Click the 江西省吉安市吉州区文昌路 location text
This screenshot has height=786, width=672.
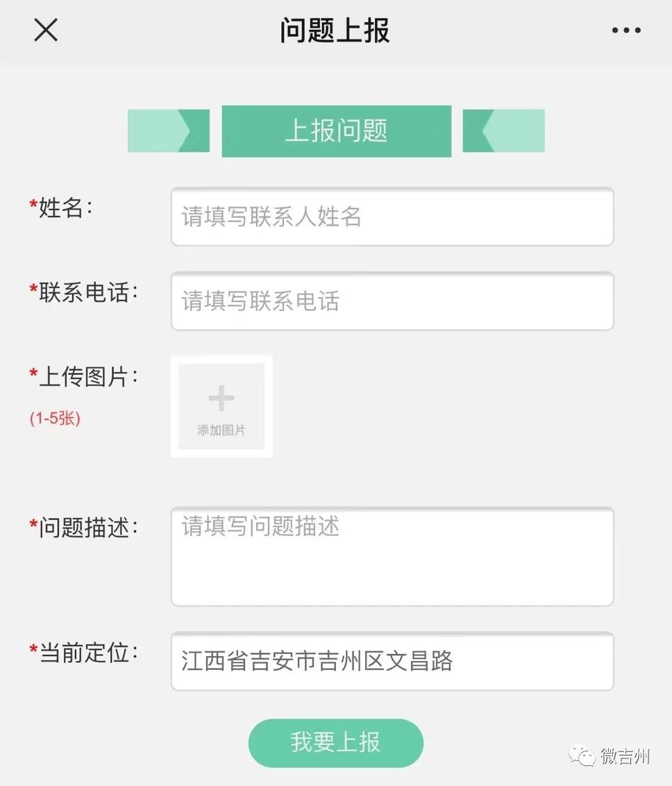tap(316, 662)
